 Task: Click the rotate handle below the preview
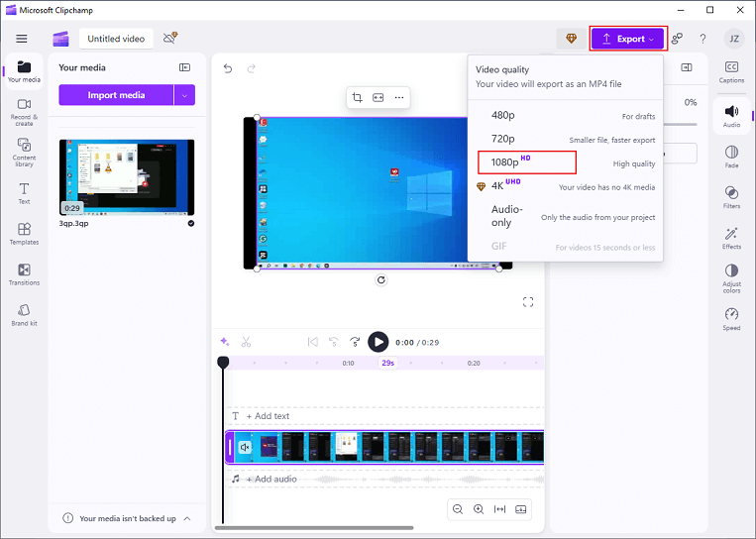(x=381, y=280)
